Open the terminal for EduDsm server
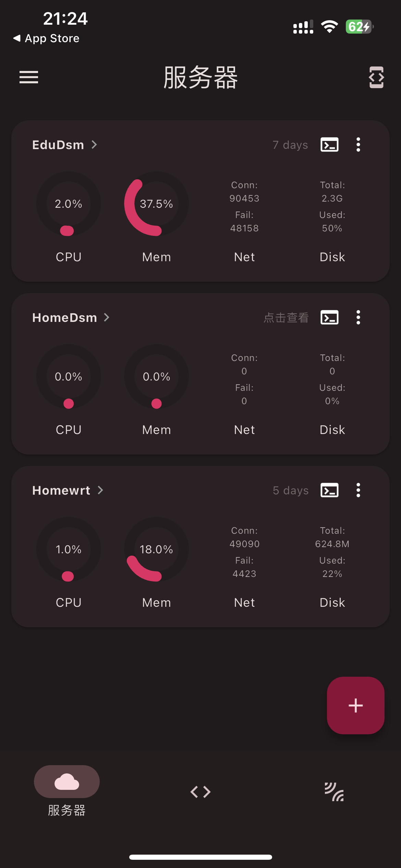 pyautogui.click(x=329, y=145)
